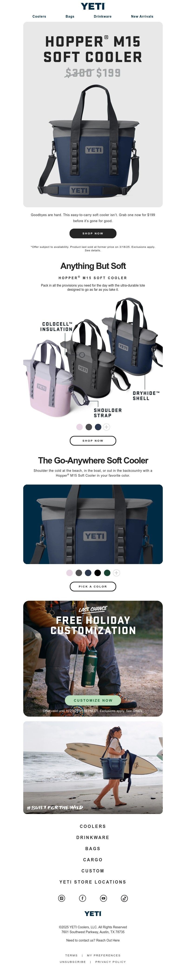The image size is (186, 980).
Task: Click the footer YETI logo
Action: click(93, 913)
